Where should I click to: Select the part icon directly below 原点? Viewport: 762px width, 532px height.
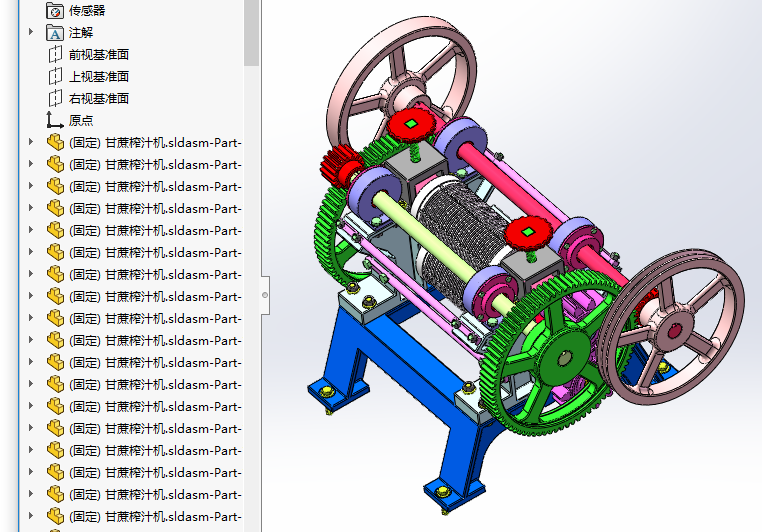55,142
